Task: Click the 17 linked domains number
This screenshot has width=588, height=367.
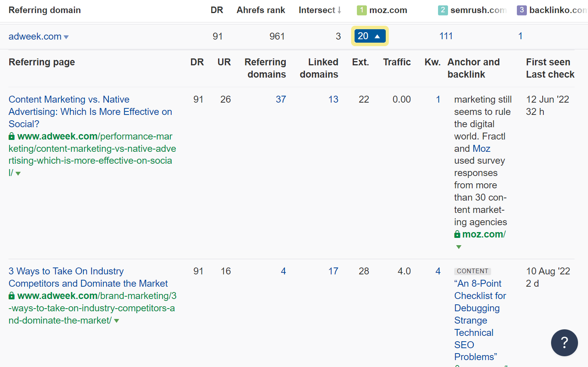Action: [x=333, y=271]
